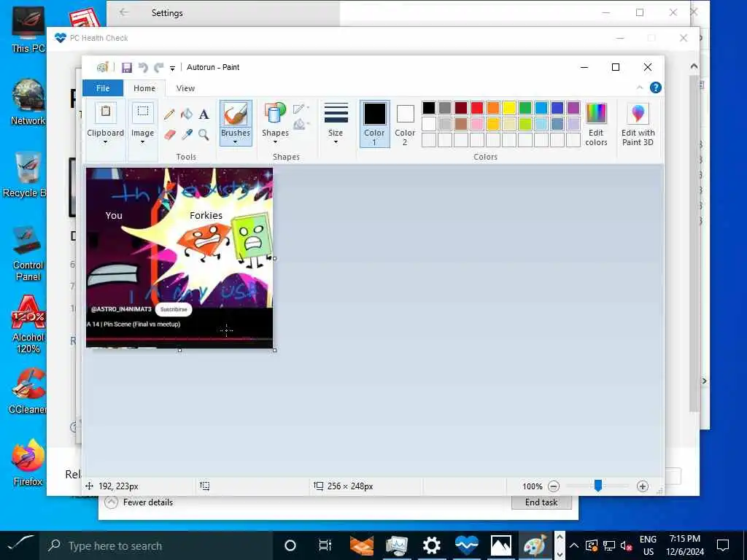Open Shape outline dropdown
Image resolution: width=747 pixels, height=560 pixels.
pos(301,109)
